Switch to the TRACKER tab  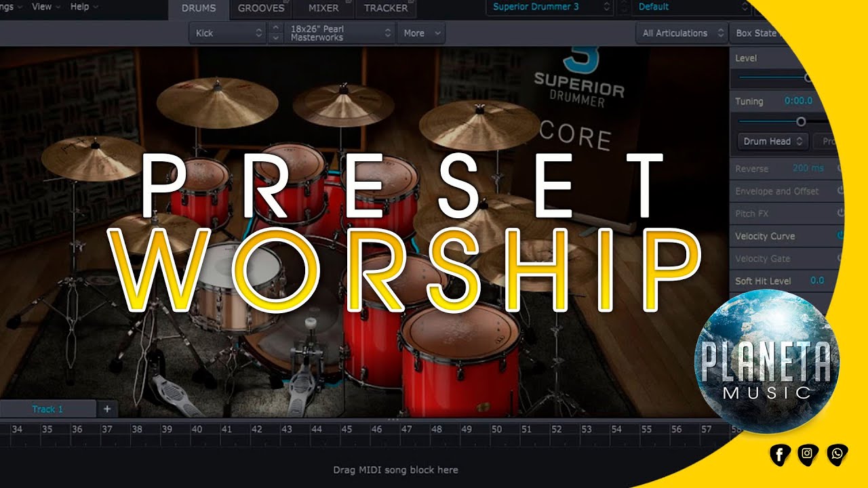(385, 9)
